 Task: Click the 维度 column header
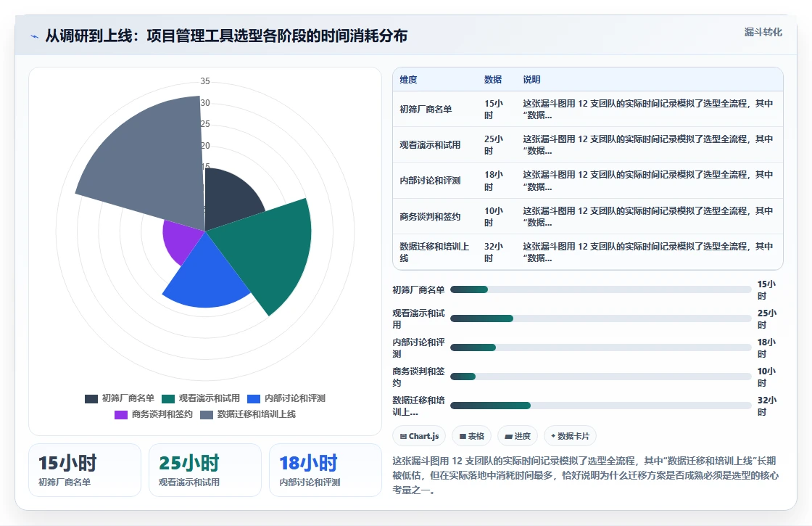coord(408,80)
